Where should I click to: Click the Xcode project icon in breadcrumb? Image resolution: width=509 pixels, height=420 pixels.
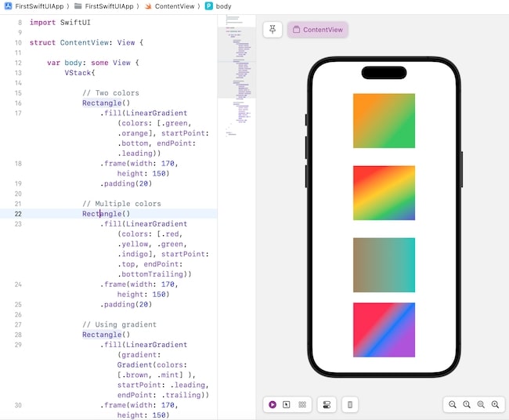(8, 6)
